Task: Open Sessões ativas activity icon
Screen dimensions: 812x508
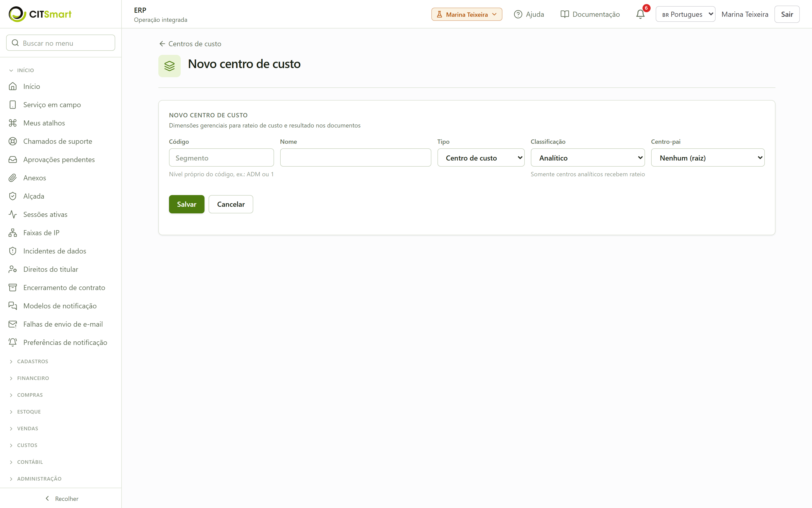Action: click(x=13, y=214)
